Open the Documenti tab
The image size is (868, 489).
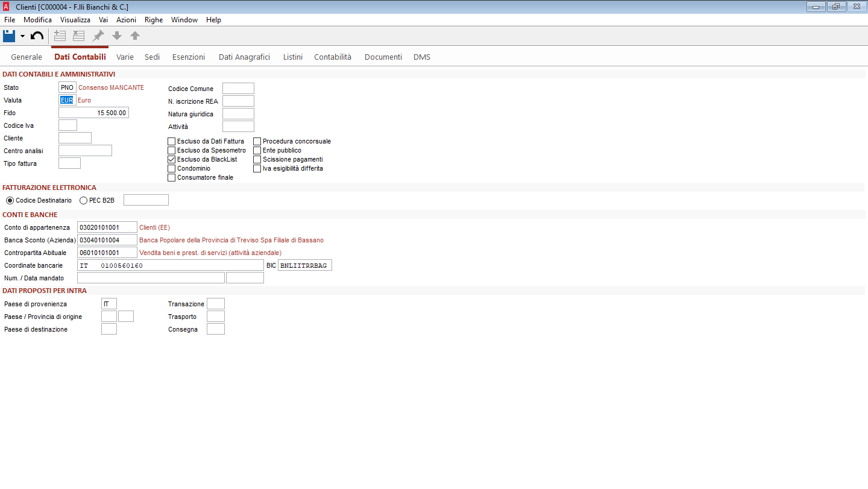click(383, 57)
